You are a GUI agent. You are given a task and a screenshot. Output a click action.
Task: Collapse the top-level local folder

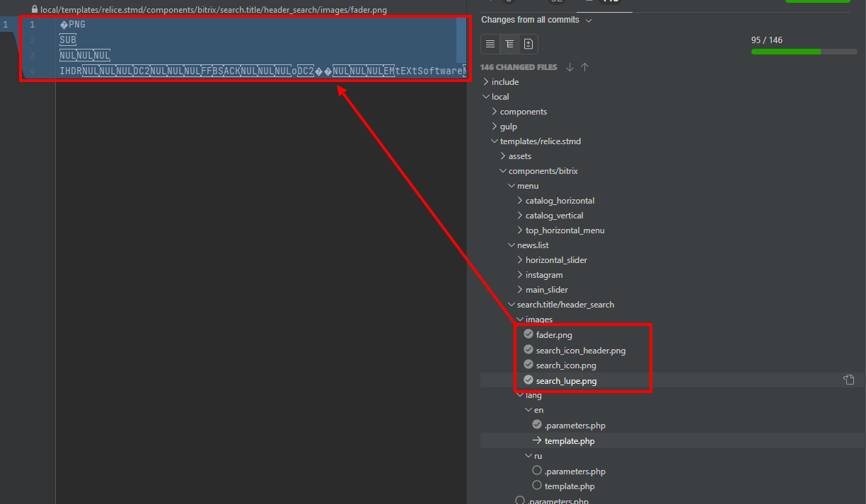(x=485, y=97)
